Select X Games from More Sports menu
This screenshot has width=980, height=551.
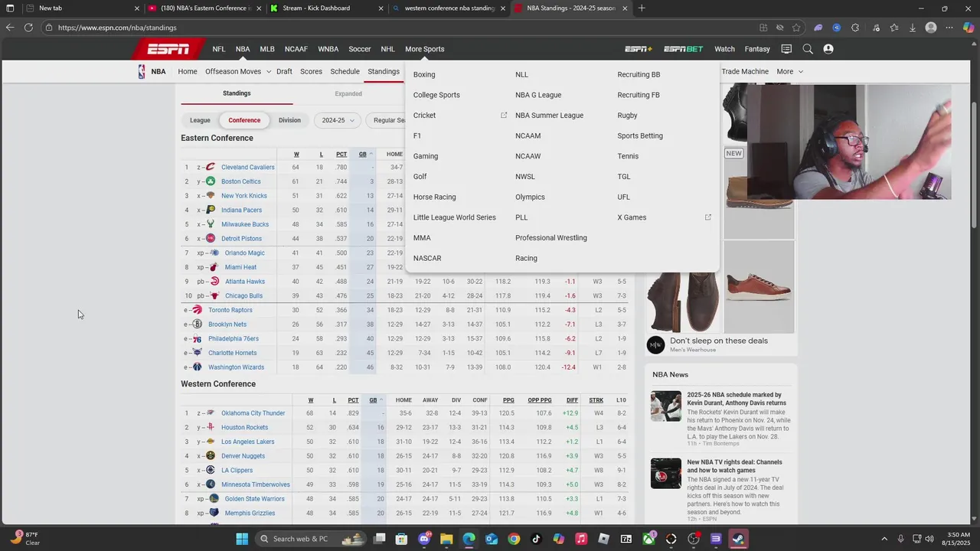tap(632, 217)
